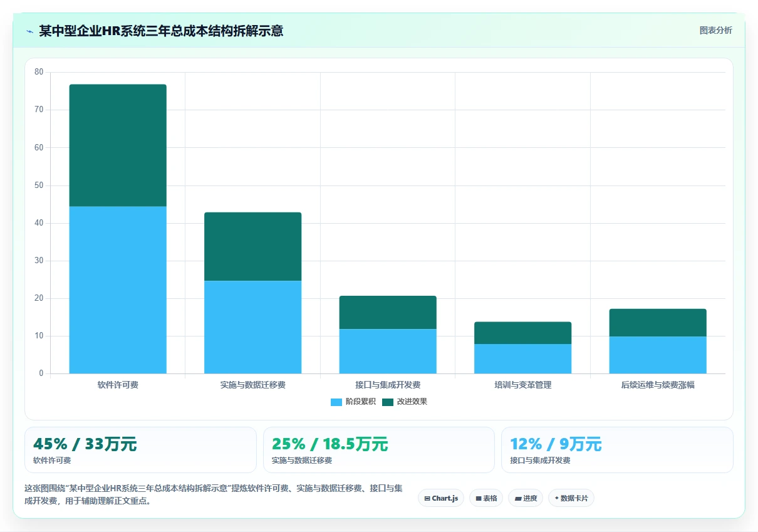Click the 后续运维与续费涨幅 x-axis label
This screenshot has height=532, width=758.
[x=658, y=385]
